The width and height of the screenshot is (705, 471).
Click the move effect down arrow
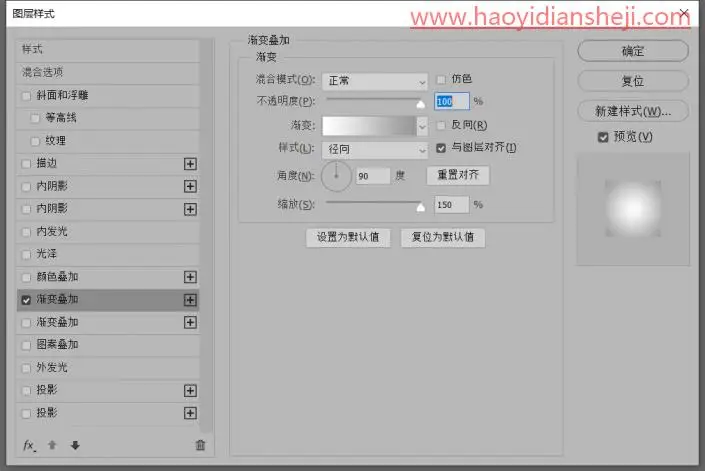pyautogui.click(x=75, y=445)
